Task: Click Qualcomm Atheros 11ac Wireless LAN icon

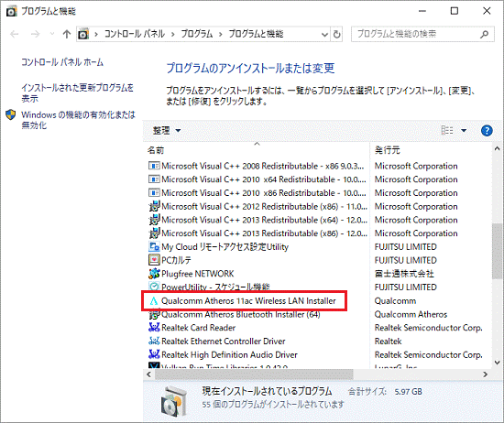Action: [x=154, y=301]
